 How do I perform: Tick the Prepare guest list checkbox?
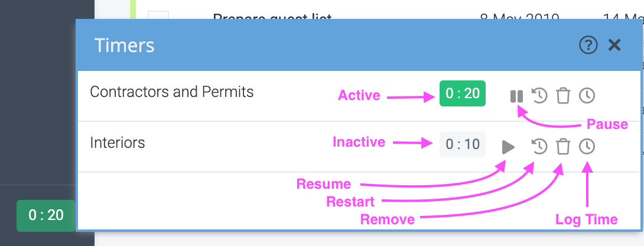click(158, 15)
